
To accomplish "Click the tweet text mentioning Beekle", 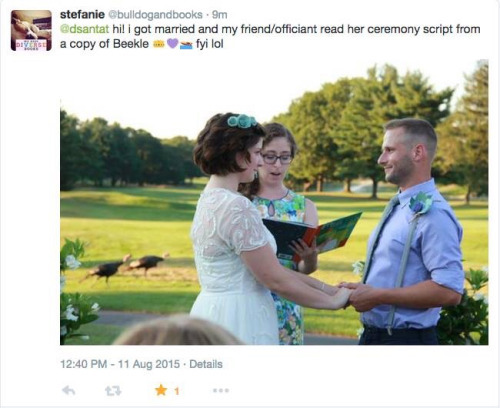I will pos(270,37).
